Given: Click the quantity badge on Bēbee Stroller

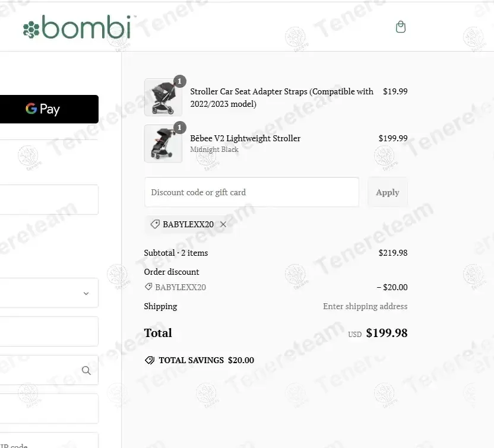Looking at the screenshot, I should coord(179,128).
